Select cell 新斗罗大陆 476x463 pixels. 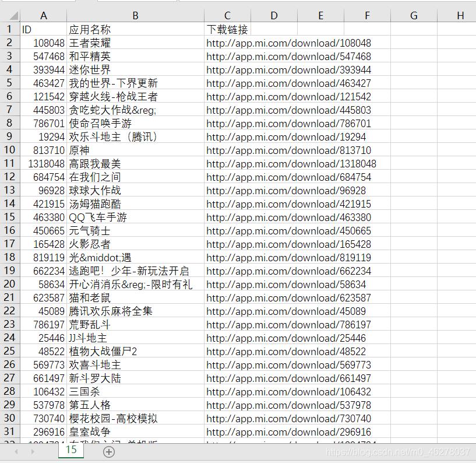point(135,378)
